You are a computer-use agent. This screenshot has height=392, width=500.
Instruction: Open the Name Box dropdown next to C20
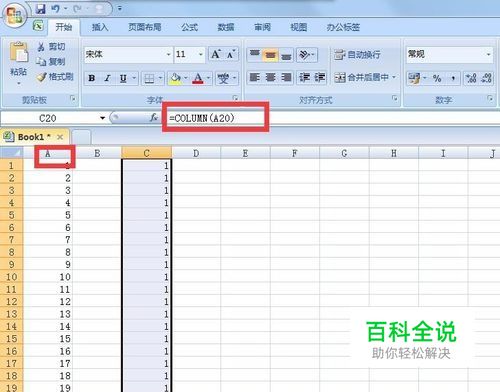102,118
